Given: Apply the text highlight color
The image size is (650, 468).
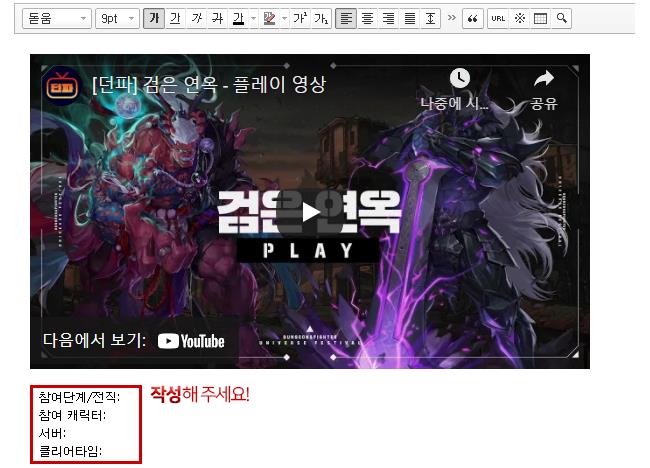Looking at the screenshot, I should coord(269,19).
